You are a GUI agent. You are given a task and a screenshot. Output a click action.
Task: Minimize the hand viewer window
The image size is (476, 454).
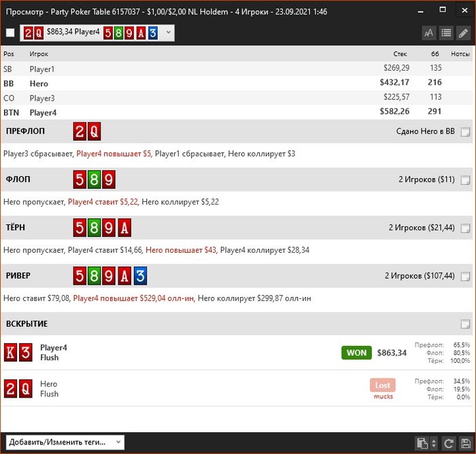420,12
